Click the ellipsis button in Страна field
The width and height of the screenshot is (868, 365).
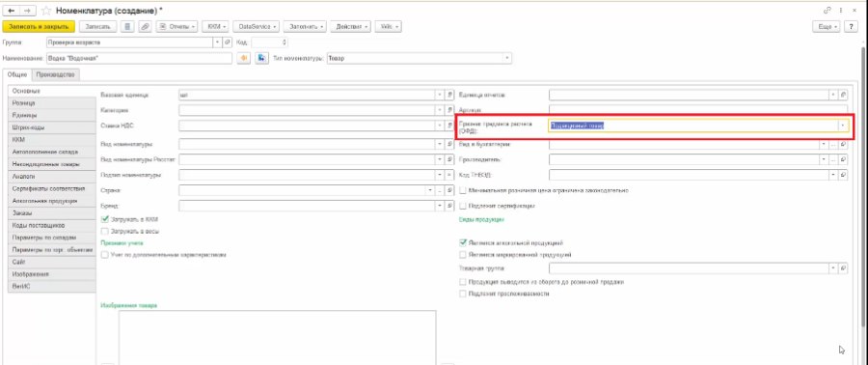pyautogui.click(x=441, y=190)
